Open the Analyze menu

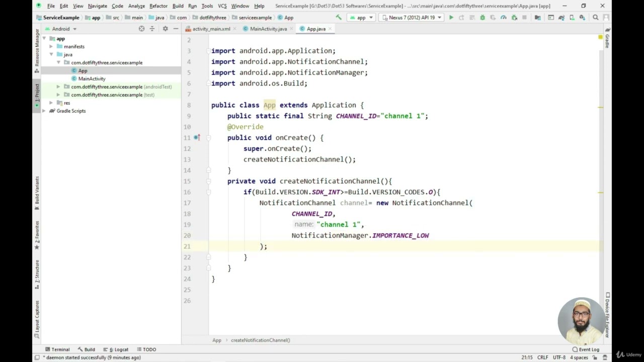click(136, 6)
